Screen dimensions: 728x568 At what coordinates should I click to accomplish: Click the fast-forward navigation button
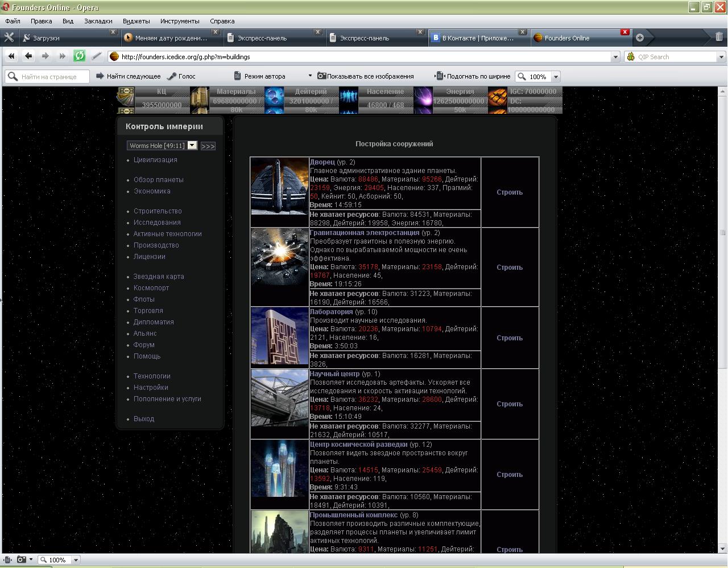tap(63, 56)
